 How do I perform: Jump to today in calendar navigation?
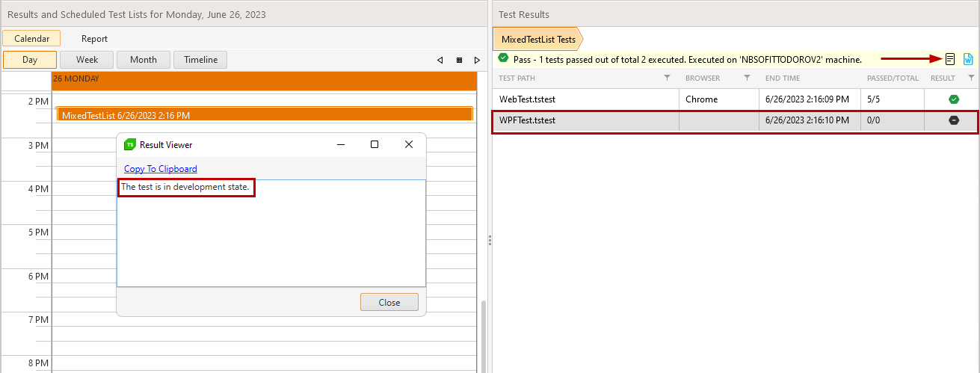(x=459, y=60)
